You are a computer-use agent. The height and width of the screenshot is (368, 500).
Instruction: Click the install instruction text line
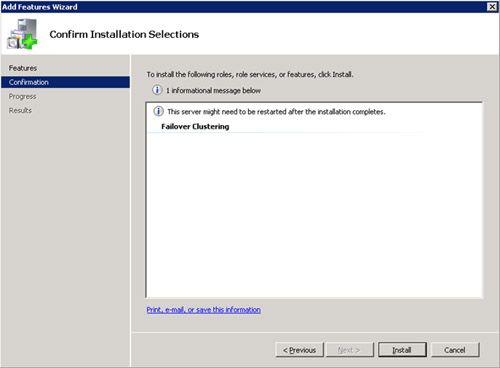pos(250,74)
